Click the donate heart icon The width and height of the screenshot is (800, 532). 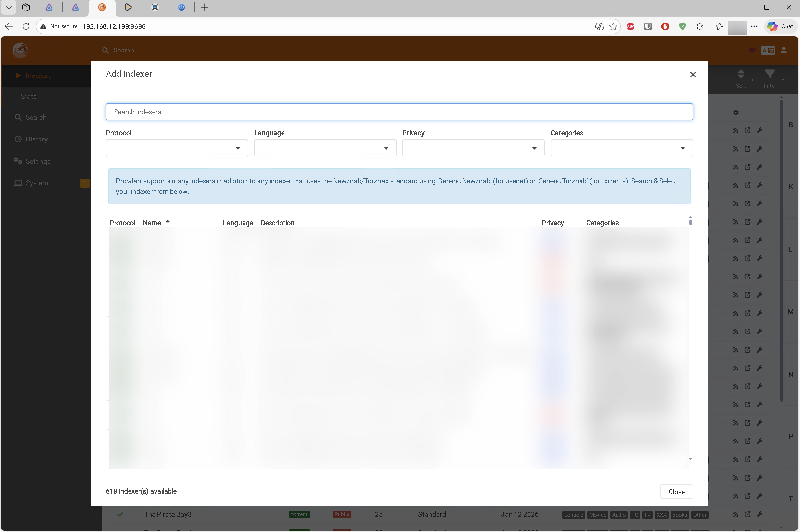(752, 51)
